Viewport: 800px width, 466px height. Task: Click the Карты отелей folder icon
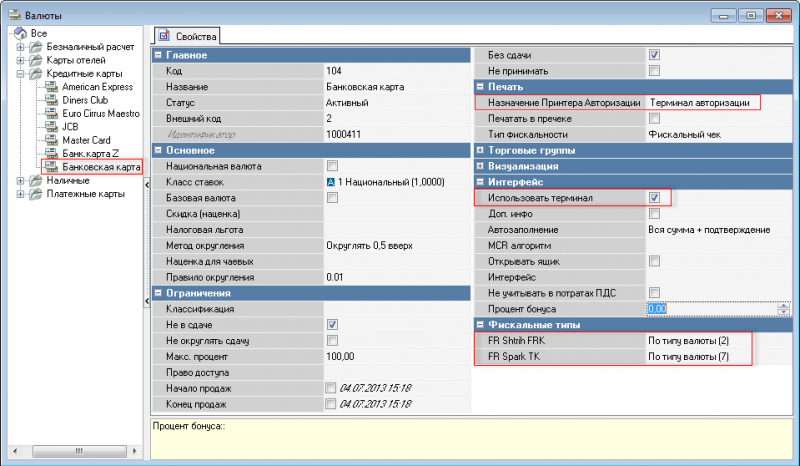(35, 61)
